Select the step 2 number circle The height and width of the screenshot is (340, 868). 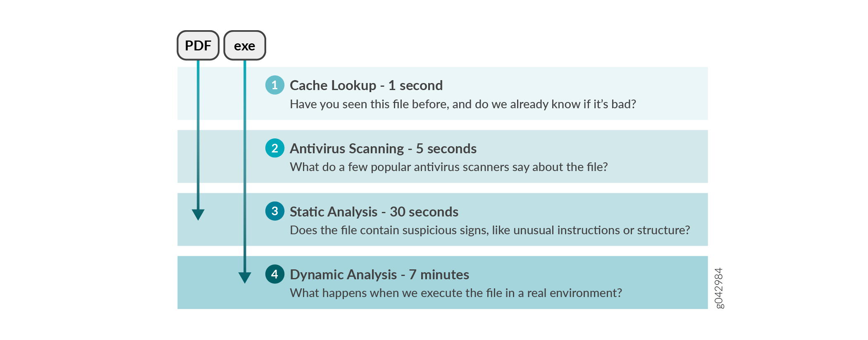tap(274, 148)
